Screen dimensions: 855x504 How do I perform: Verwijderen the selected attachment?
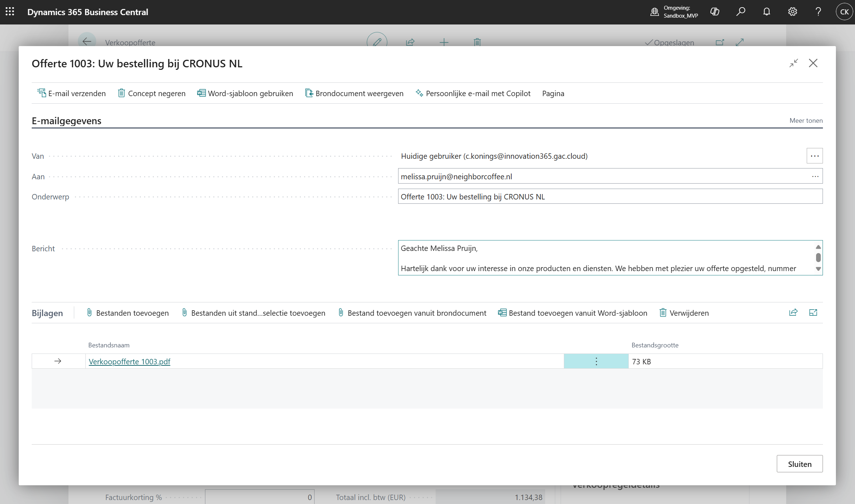(684, 313)
